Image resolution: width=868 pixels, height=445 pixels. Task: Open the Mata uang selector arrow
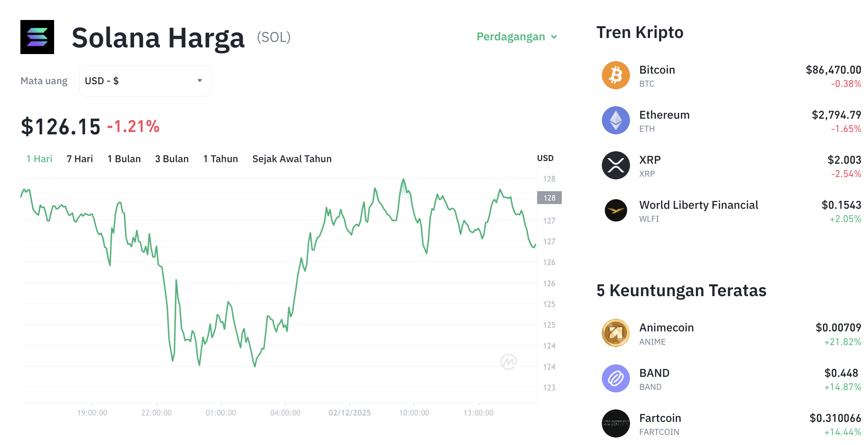point(200,80)
